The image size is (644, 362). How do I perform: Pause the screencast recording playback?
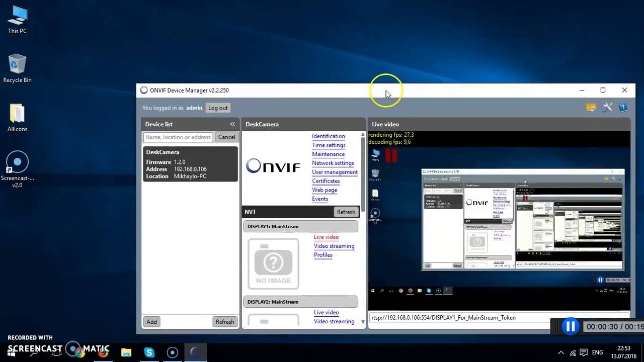[x=570, y=327]
